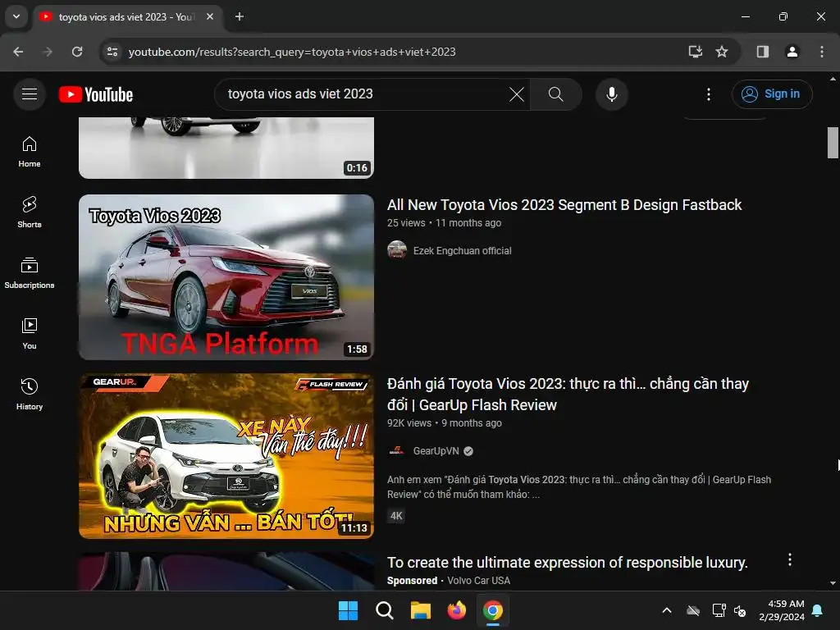The width and height of the screenshot is (840, 630).
Task: Click the 4K badge on GearUp video
Action: 396,516
